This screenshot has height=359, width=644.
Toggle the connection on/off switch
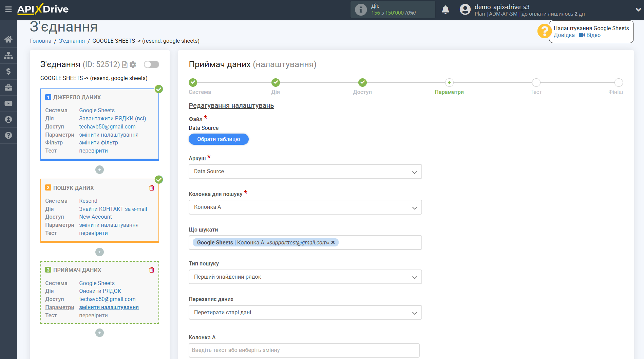tap(151, 64)
